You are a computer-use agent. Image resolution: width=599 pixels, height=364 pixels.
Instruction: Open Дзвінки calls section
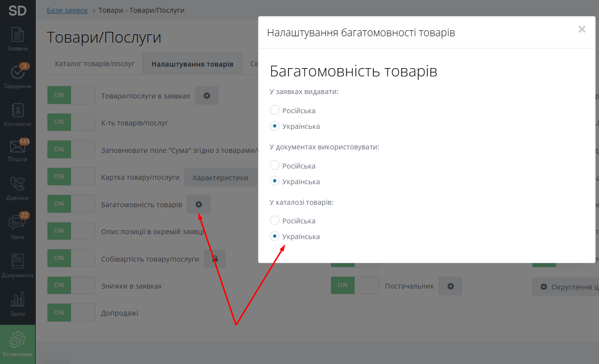point(18,189)
